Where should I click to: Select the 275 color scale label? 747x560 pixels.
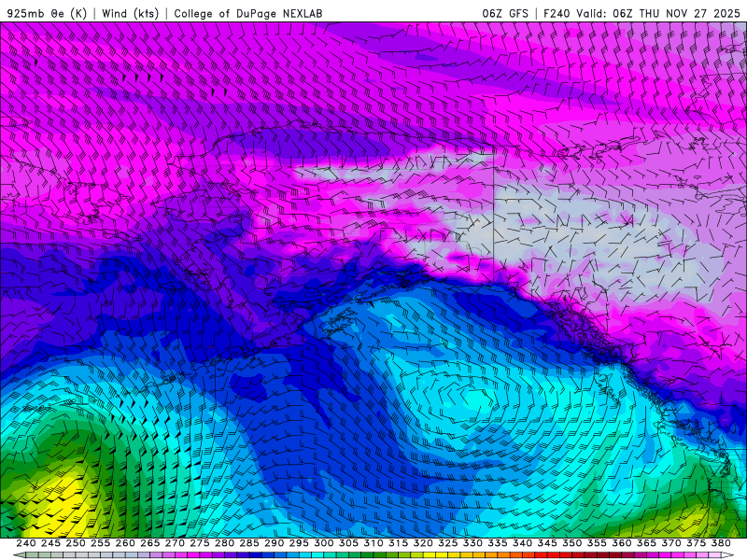200,543
